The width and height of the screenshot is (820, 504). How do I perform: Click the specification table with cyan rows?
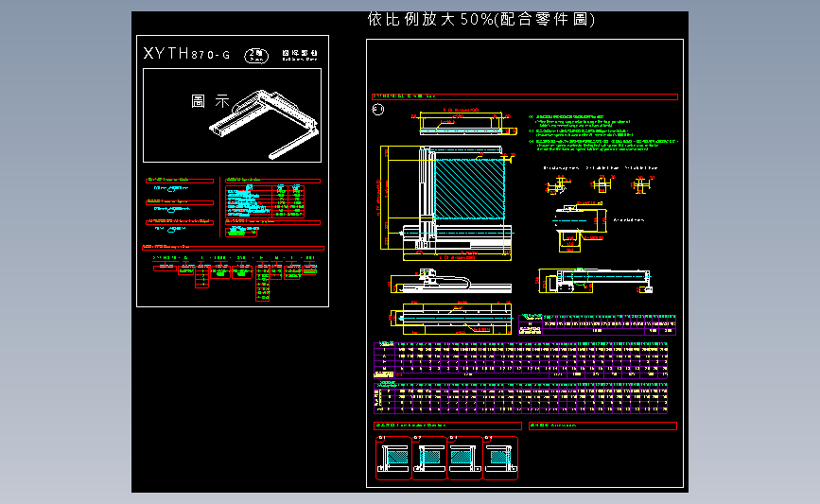pyautogui.click(x=265, y=200)
